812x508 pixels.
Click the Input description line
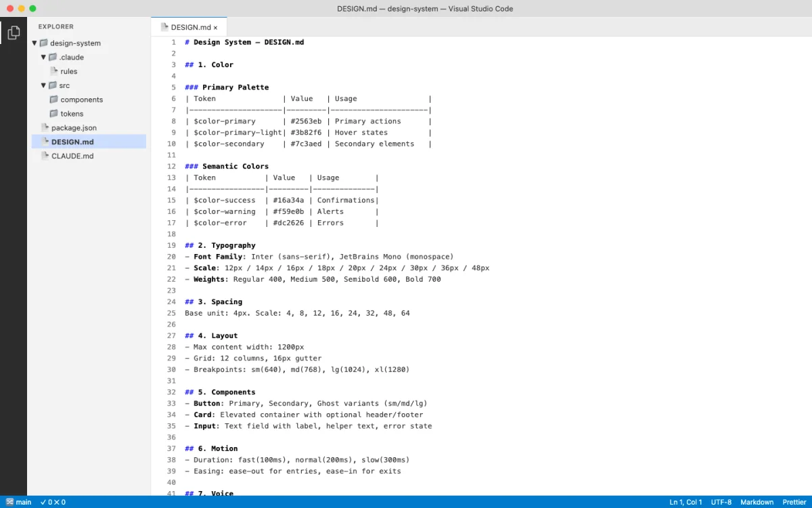(x=308, y=426)
